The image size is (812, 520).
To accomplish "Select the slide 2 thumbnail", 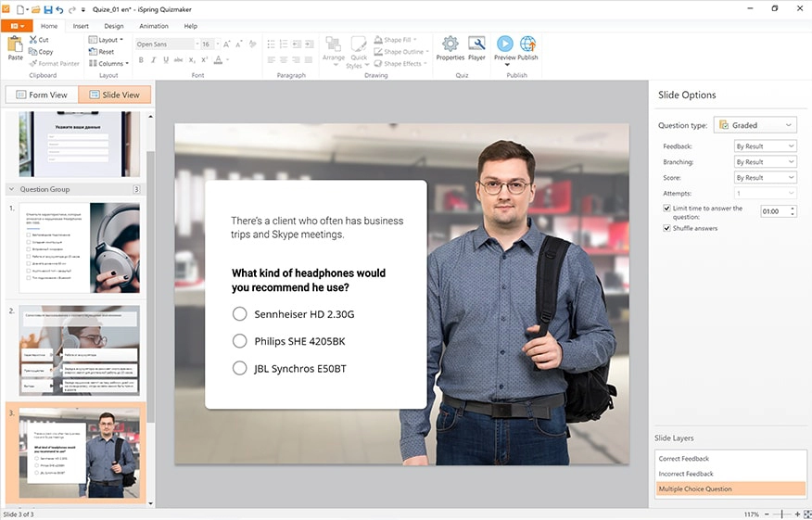I will point(79,350).
